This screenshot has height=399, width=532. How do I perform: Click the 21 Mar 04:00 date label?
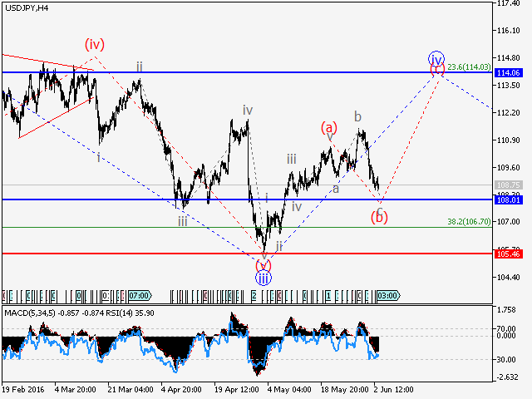point(131,390)
